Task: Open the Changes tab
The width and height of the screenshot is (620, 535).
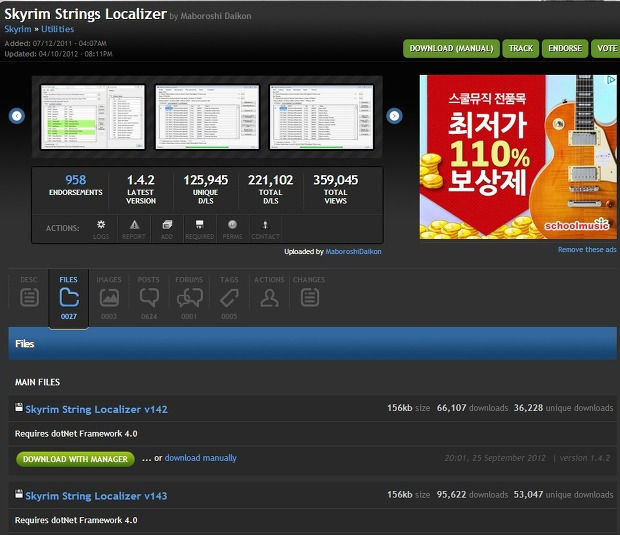Action: tap(309, 293)
